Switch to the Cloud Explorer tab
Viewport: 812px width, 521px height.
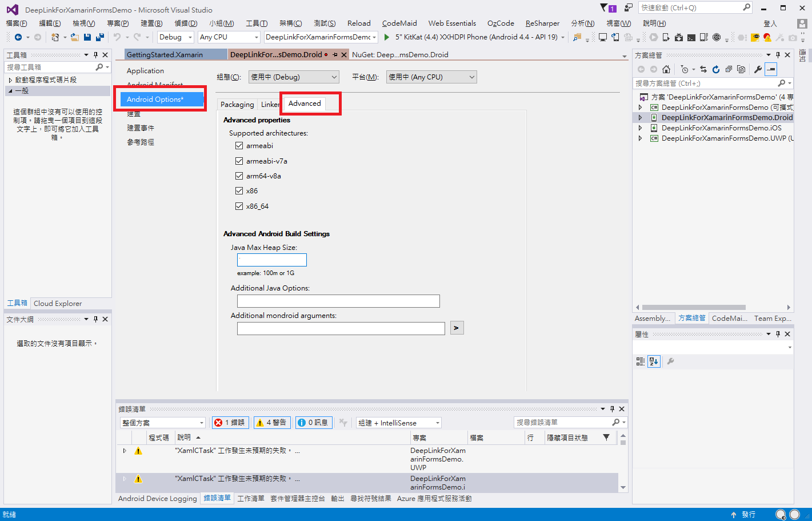point(58,304)
